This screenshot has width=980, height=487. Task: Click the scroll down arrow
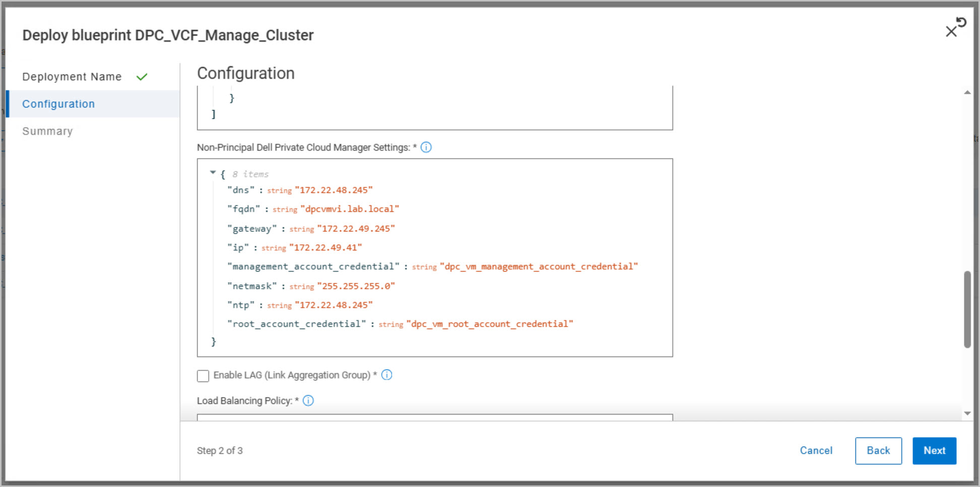967,413
